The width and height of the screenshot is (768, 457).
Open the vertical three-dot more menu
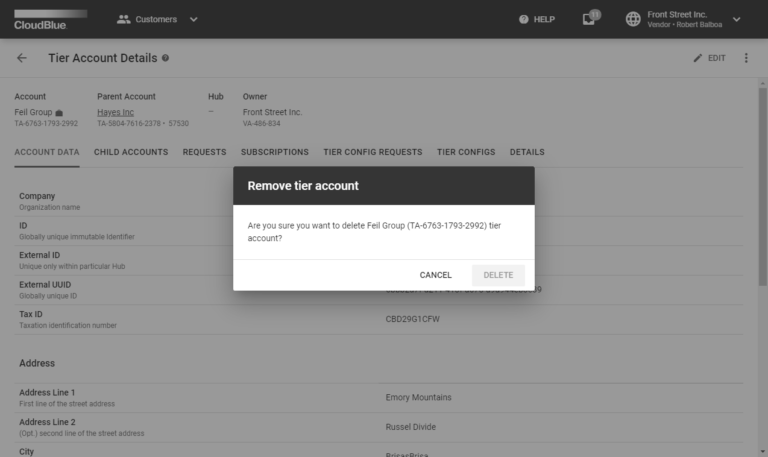tap(746, 58)
